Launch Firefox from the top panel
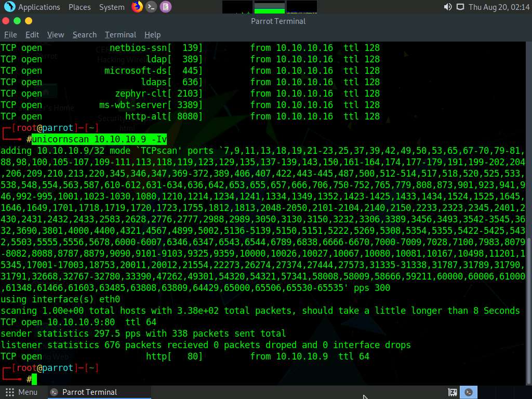The image size is (532, 399). click(137, 6)
